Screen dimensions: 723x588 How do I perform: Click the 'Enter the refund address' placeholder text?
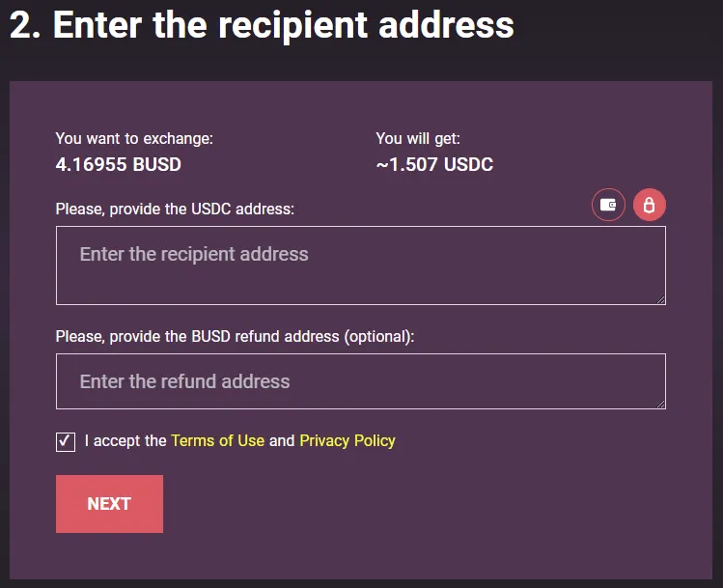184,381
